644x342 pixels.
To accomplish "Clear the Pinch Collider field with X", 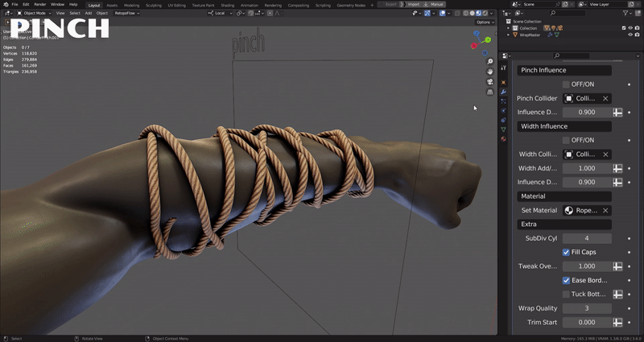I will [x=605, y=98].
